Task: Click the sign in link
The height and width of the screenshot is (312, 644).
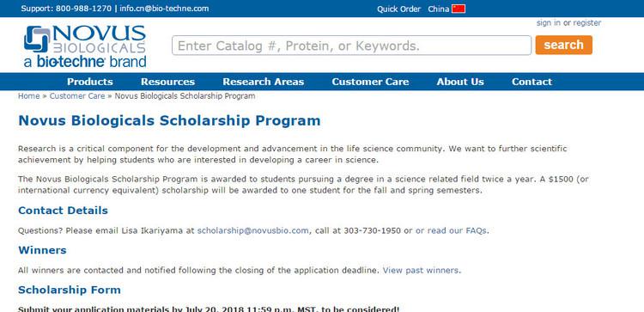Action: (549, 23)
